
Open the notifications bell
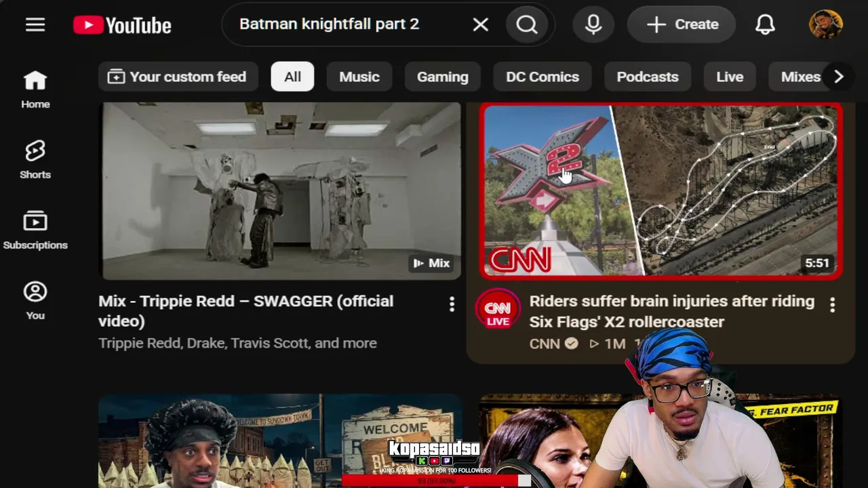coord(766,25)
